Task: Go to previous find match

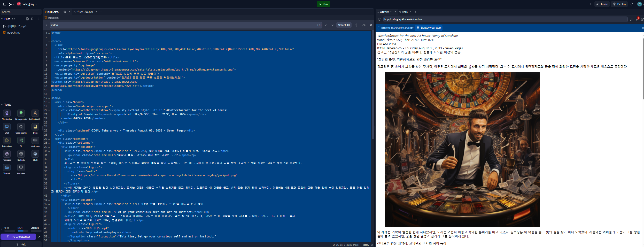Action: tap(326, 25)
